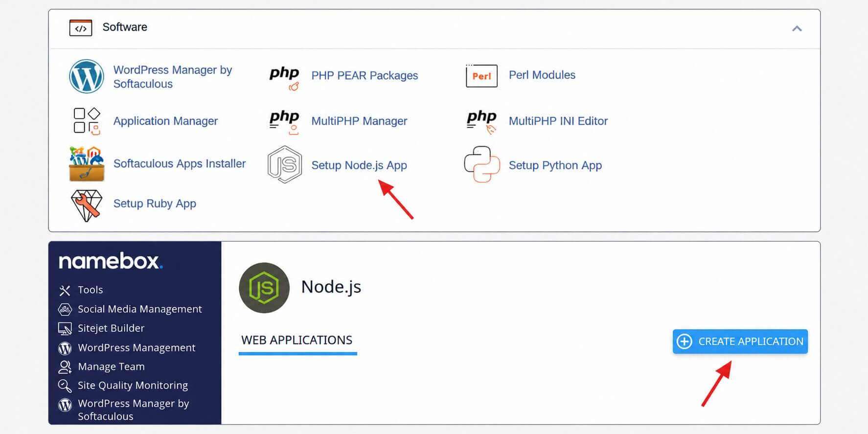This screenshot has height=434, width=868.
Task: Select Sitejet Builder in the sidebar
Action: click(111, 328)
